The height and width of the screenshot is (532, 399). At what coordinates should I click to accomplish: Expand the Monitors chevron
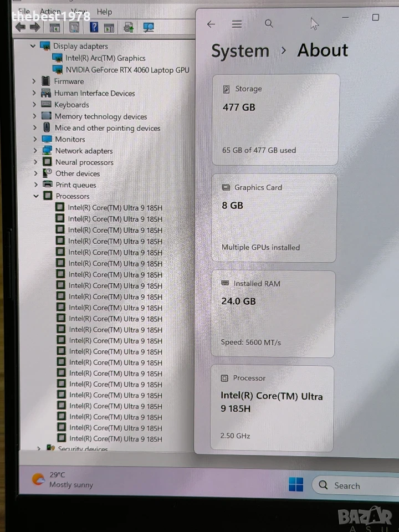click(34, 139)
